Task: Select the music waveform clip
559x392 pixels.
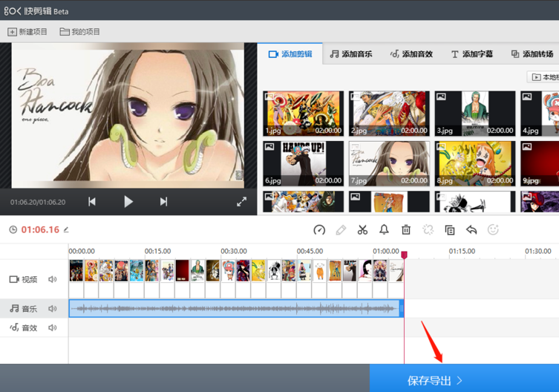Action: [235, 309]
